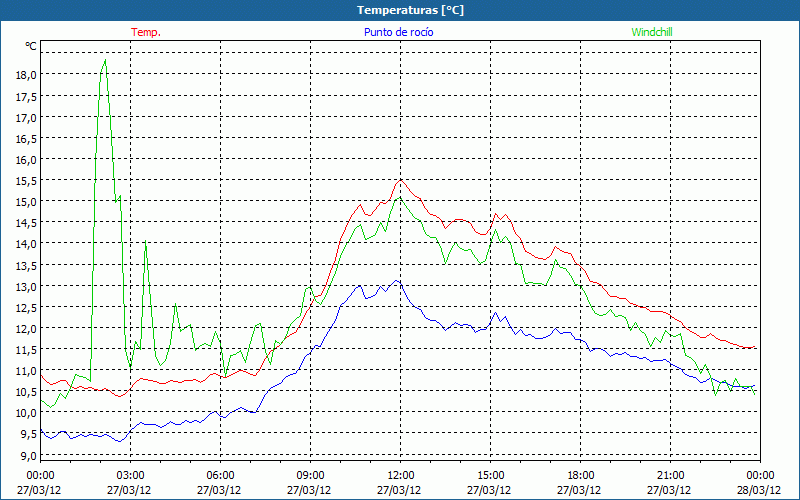Click the 12,5 y-axis value

[27, 307]
